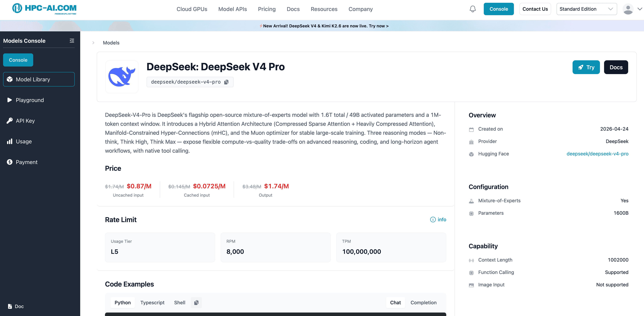Click the Mixture-of-Experts flask icon
Viewport: 644px width, 316px height.
(471, 201)
